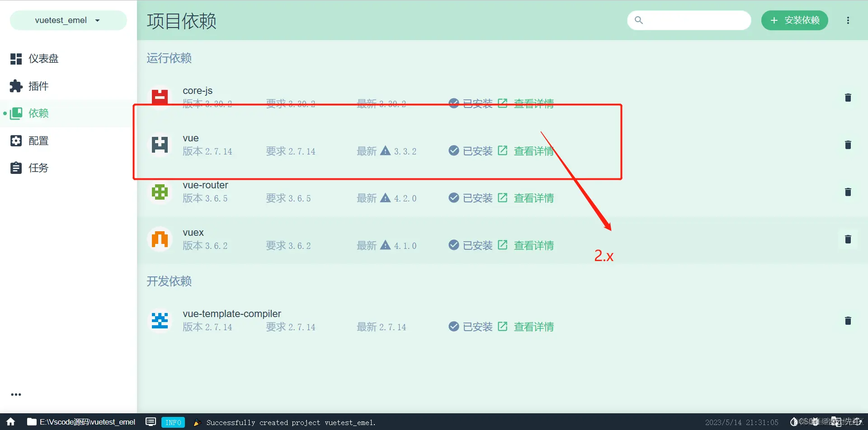Delete the vue-router dependency
868x430 pixels.
[x=848, y=192]
